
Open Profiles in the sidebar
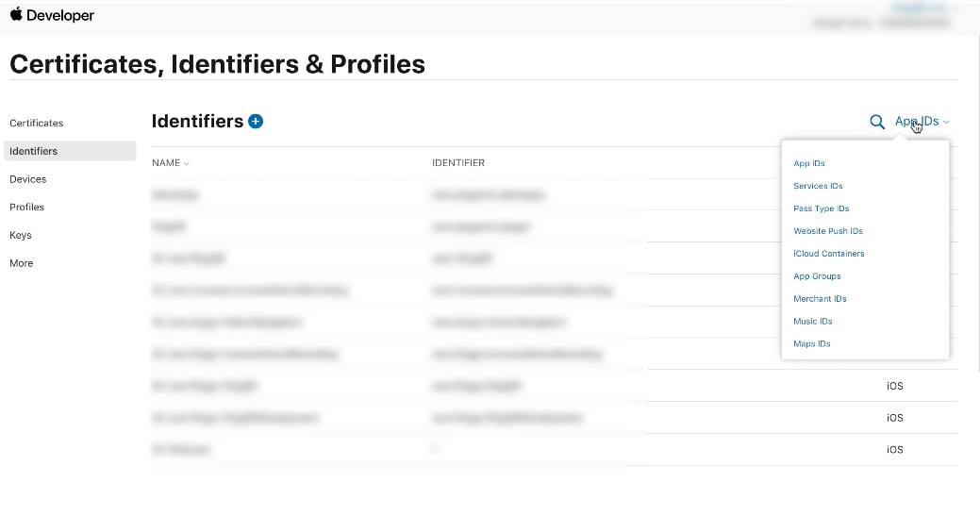pos(26,208)
